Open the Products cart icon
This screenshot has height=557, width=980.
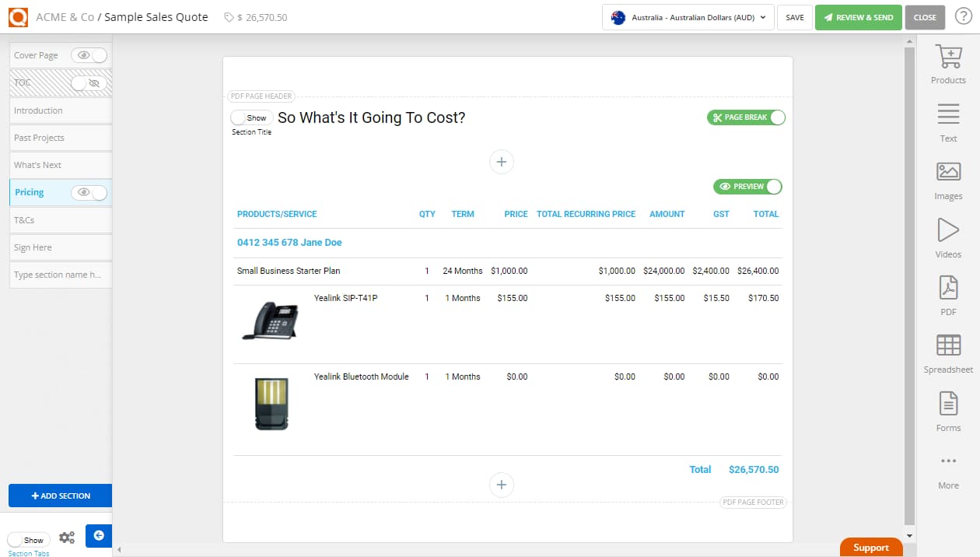pos(948,58)
